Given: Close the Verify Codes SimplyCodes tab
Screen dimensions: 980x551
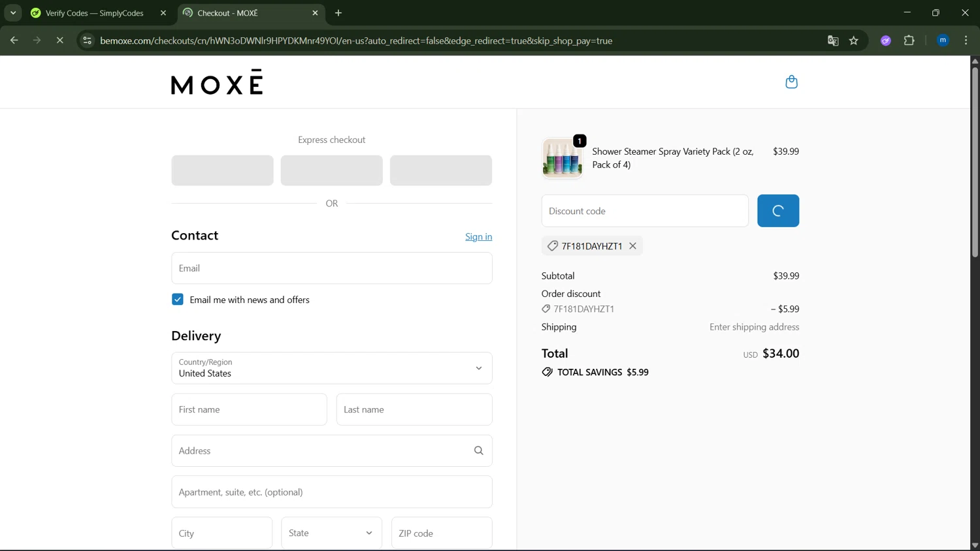Looking at the screenshot, I should (163, 13).
